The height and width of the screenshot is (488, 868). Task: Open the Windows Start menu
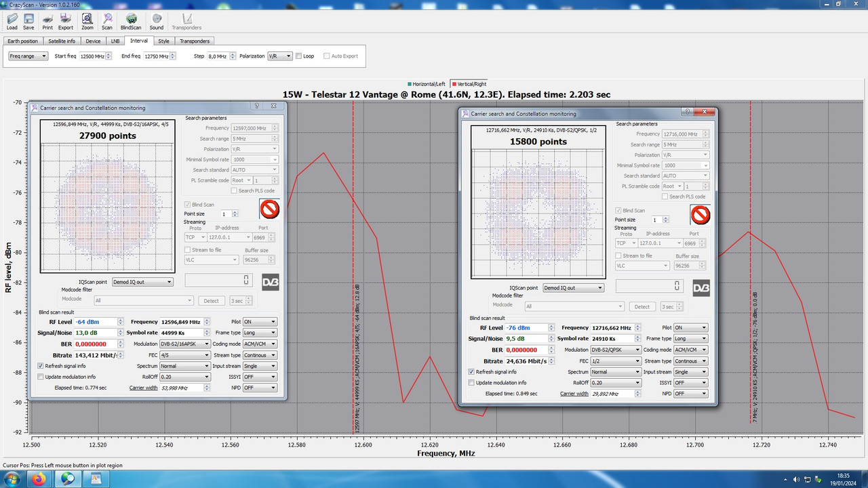(x=14, y=479)
